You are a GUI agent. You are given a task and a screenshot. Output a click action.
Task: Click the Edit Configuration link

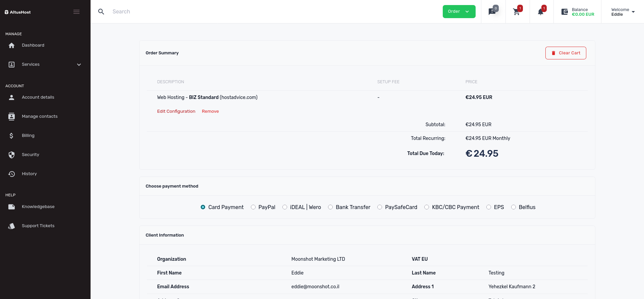click(176, 111)
